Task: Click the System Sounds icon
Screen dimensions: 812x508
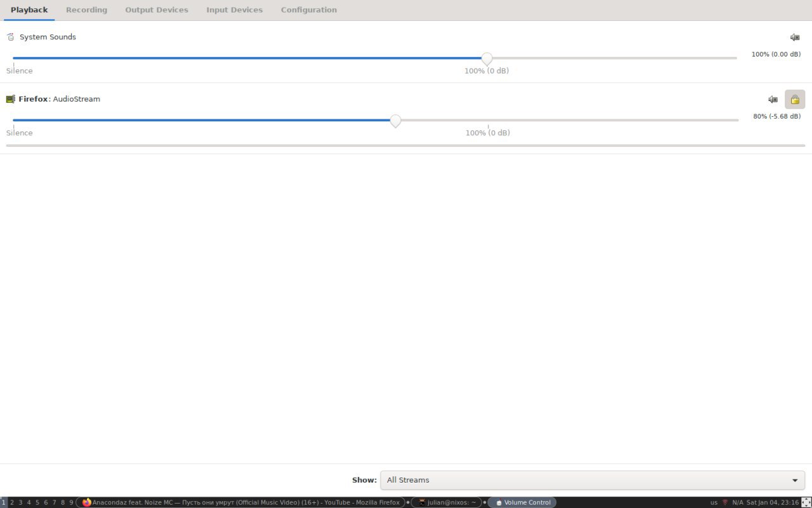Action: (x=10, y=37)
